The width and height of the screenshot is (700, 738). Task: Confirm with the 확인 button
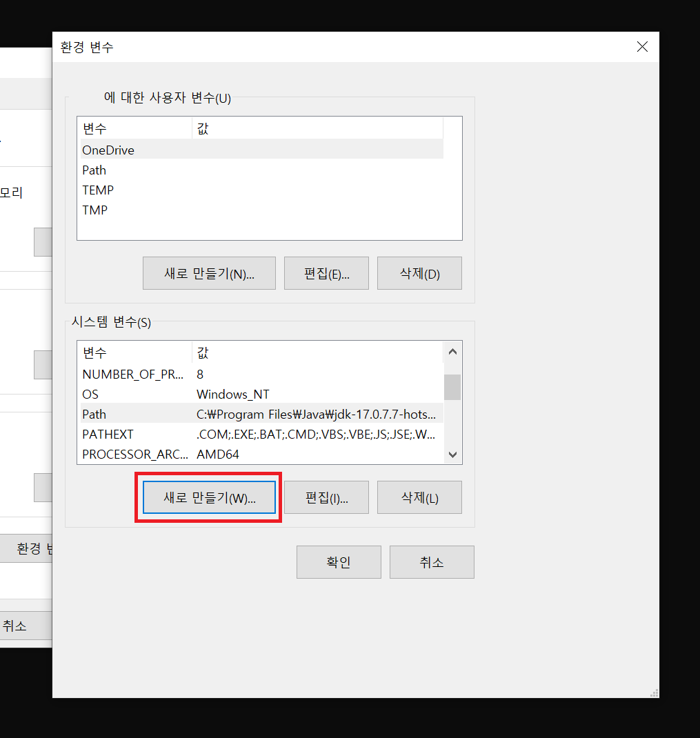(339, 562)
